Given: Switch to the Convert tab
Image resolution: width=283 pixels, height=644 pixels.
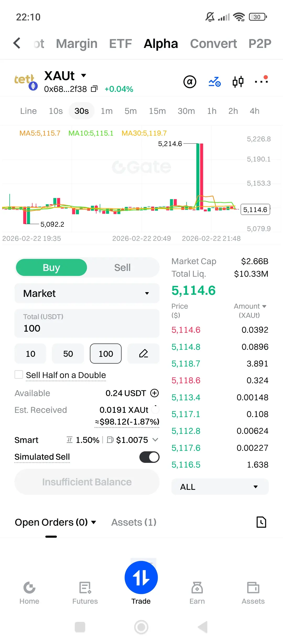Looking at the screenshot, I should [214, 43].
